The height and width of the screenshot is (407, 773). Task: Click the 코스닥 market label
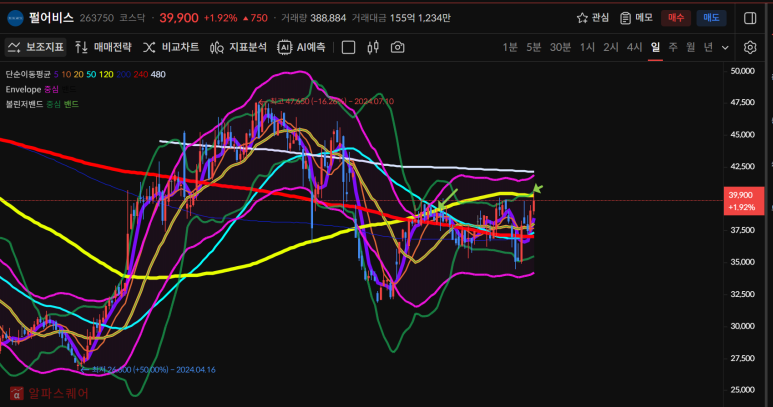(132, 18)
